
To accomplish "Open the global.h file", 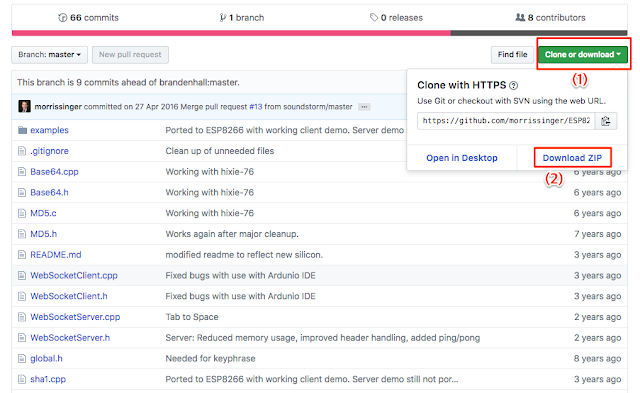I will pos(47,359).
